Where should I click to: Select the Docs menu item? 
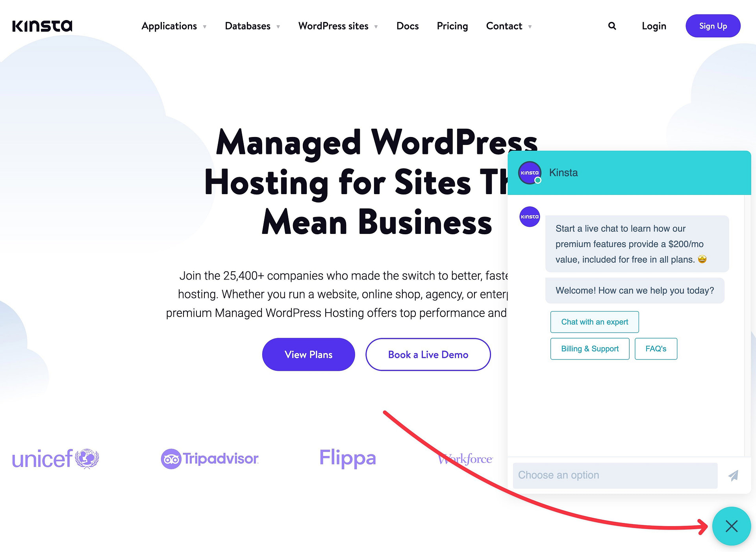tap(408, 26)
